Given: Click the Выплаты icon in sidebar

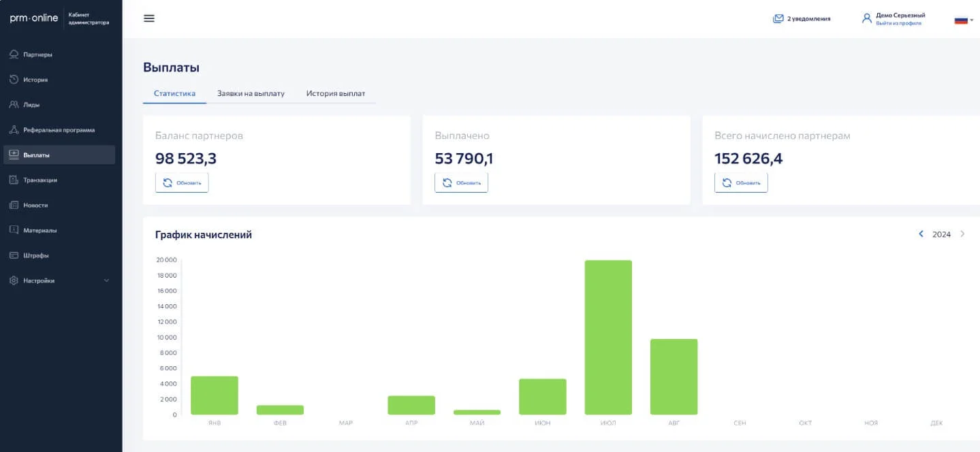Looking at the screenshot, I should tap(14, 155).
